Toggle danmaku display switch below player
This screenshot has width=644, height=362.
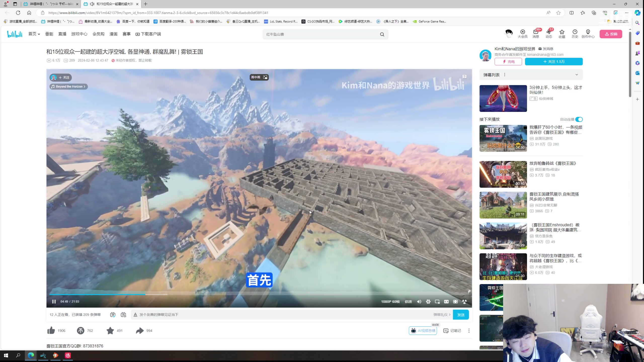pos(113,314)
